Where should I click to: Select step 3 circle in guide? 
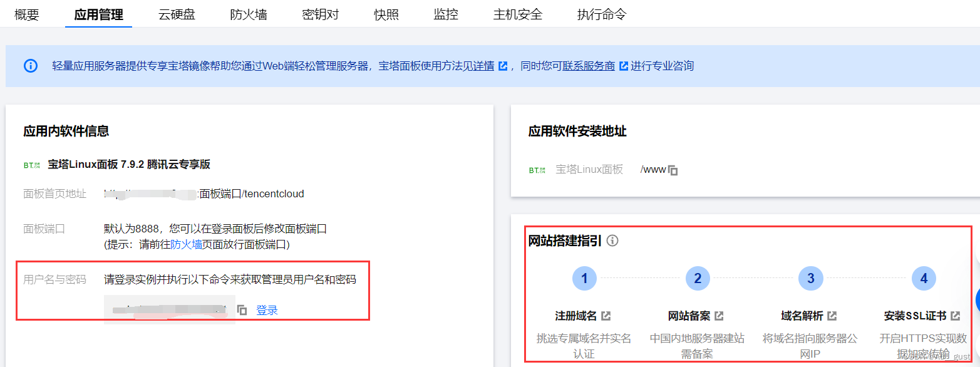pos(810,278)
